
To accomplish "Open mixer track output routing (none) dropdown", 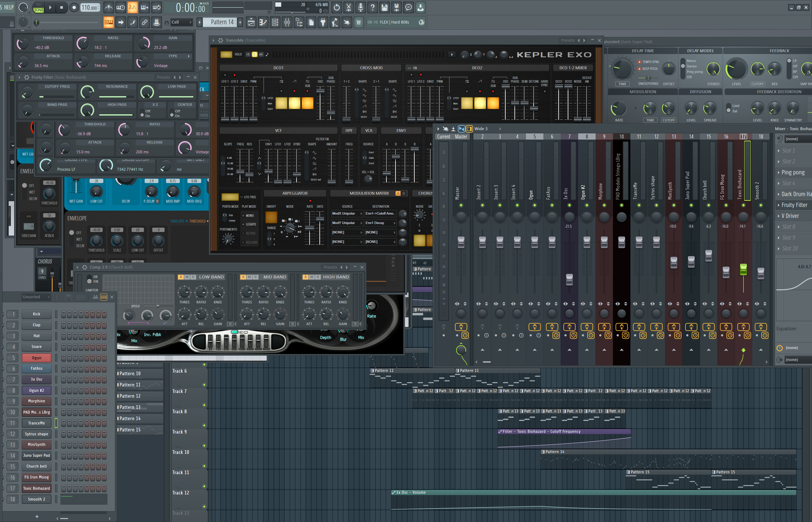I will tap(797, 360).
